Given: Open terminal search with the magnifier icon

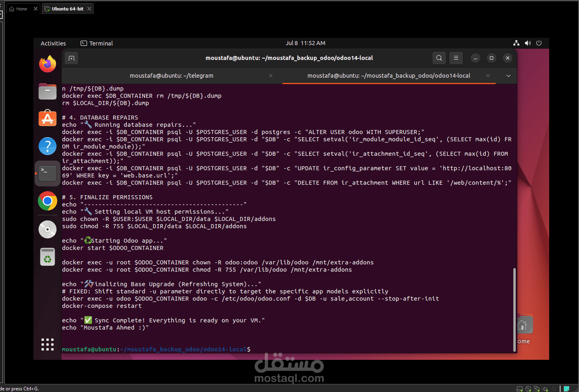Looking at the screenshot, I should pyautogui.click(x=439, y=58).
